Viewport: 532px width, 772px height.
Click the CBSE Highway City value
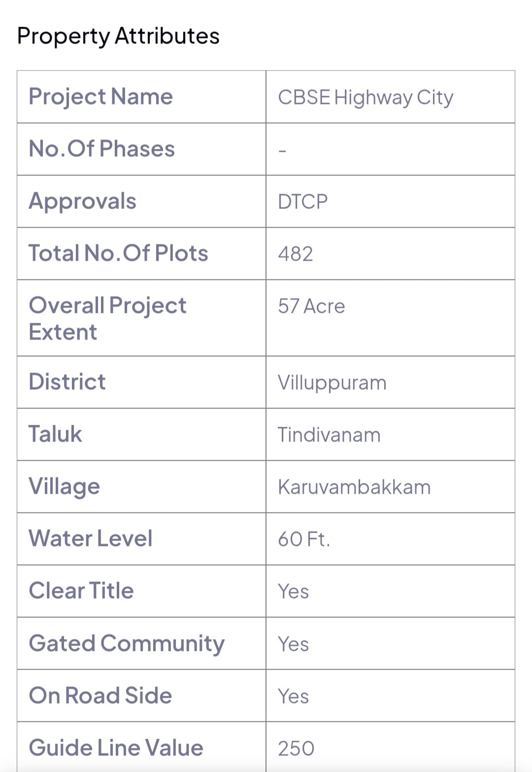(366, 98)
